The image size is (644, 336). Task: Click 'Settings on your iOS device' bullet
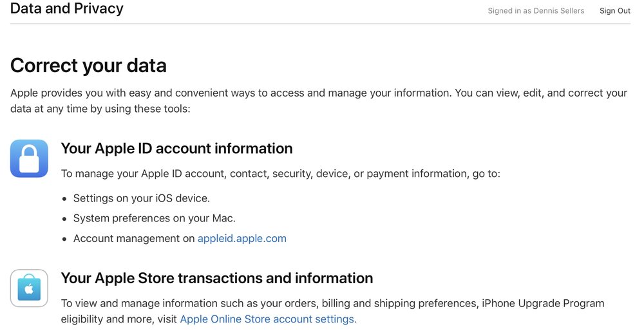[142, 198]
